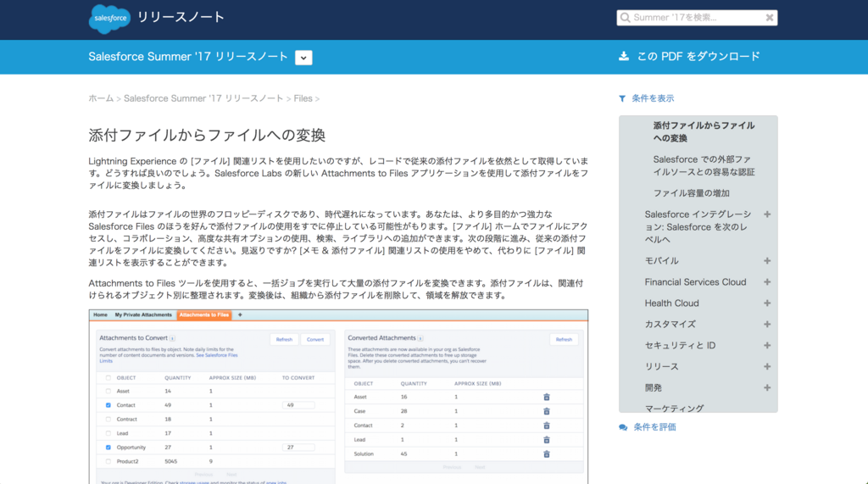This screenshot has width=868, height=484.
Task: Check the Contract row checkbox
Action: click(x=108, y=420)
